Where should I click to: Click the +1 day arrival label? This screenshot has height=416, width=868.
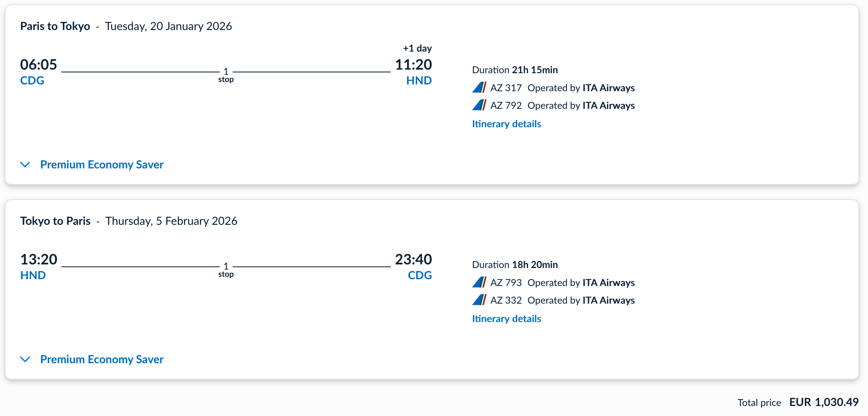(x=417, y=48)
